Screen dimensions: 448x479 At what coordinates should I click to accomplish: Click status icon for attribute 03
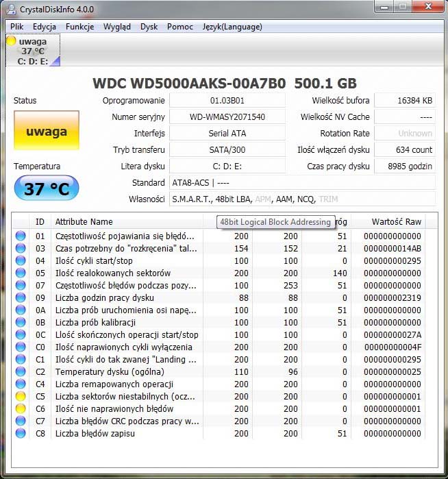pyautogui.click(x=21, y=248)
